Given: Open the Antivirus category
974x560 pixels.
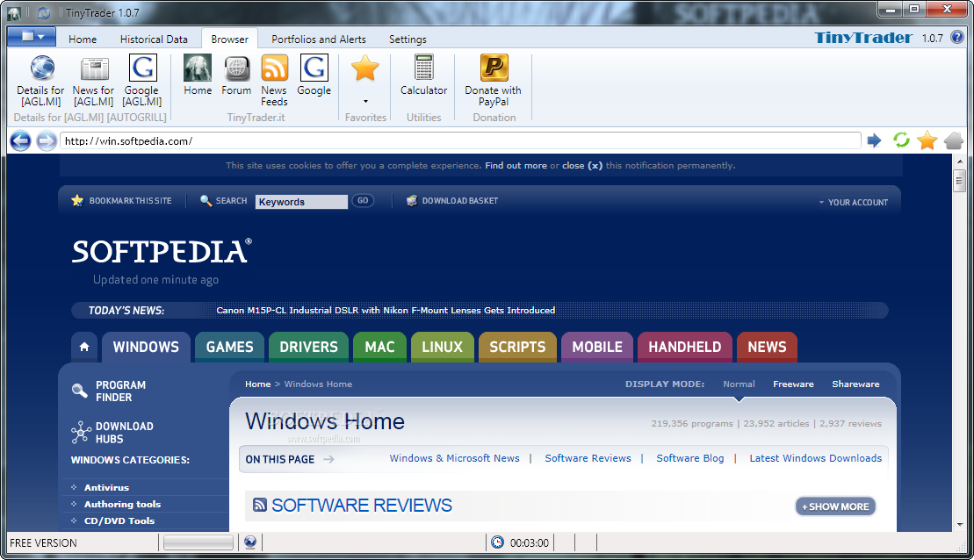Looking at the screenshot, I should [x=106, y=488].
